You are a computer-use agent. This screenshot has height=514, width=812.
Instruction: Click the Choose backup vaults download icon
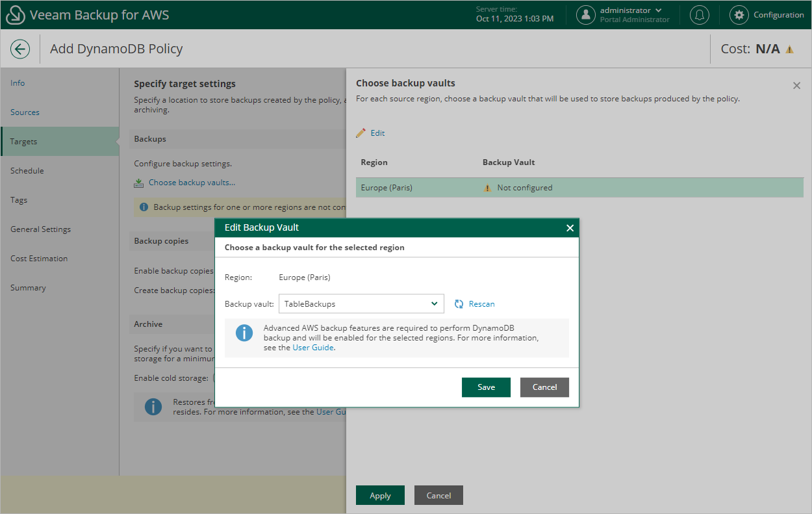tap(139, 183)
